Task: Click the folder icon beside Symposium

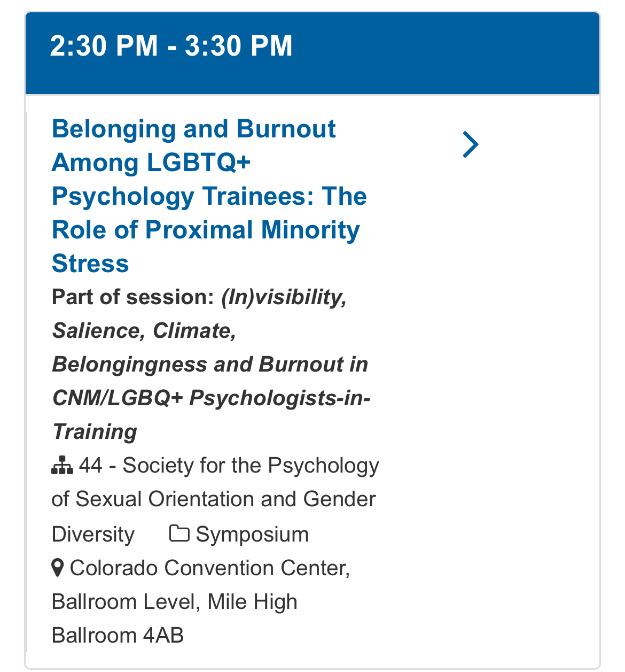Action: tap(179, 534)
